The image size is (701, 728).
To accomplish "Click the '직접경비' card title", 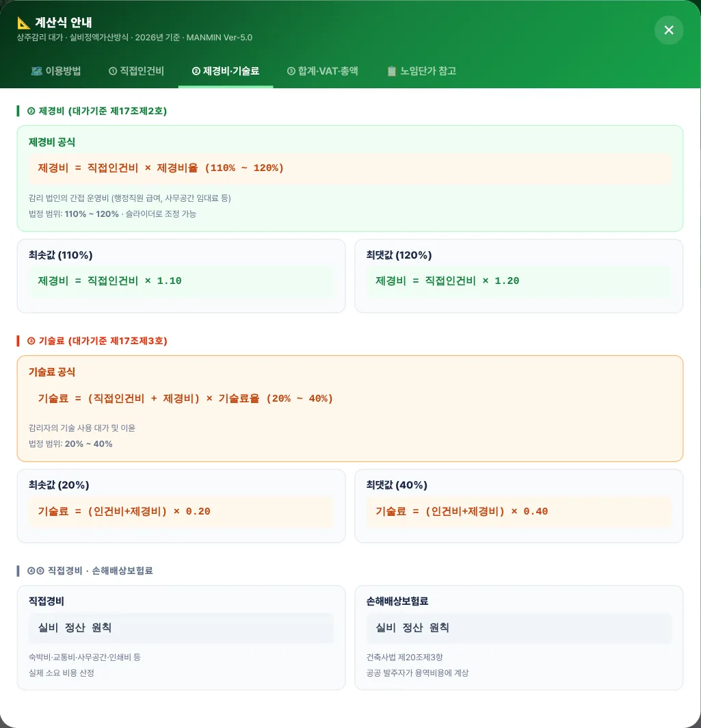I will 47,601.
